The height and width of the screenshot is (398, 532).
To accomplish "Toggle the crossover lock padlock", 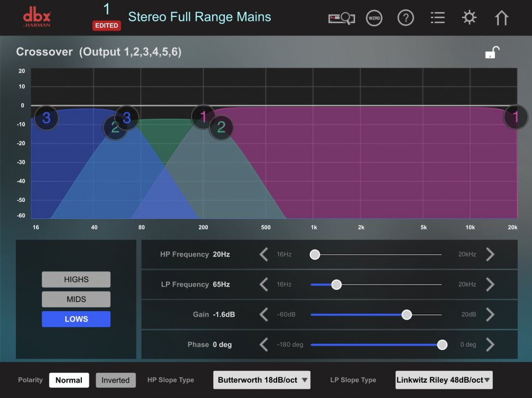I will (x=492, y=52).
